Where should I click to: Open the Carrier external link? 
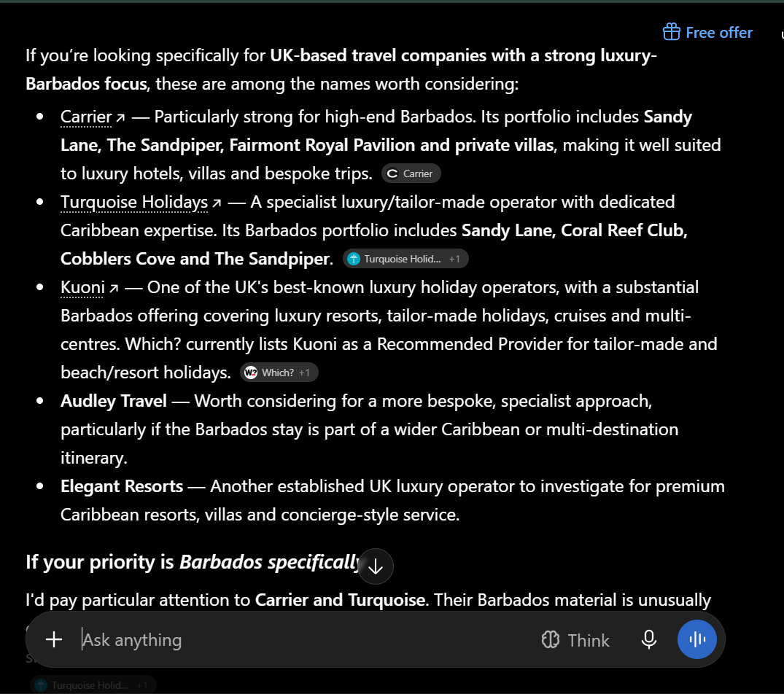coord(93,117)
